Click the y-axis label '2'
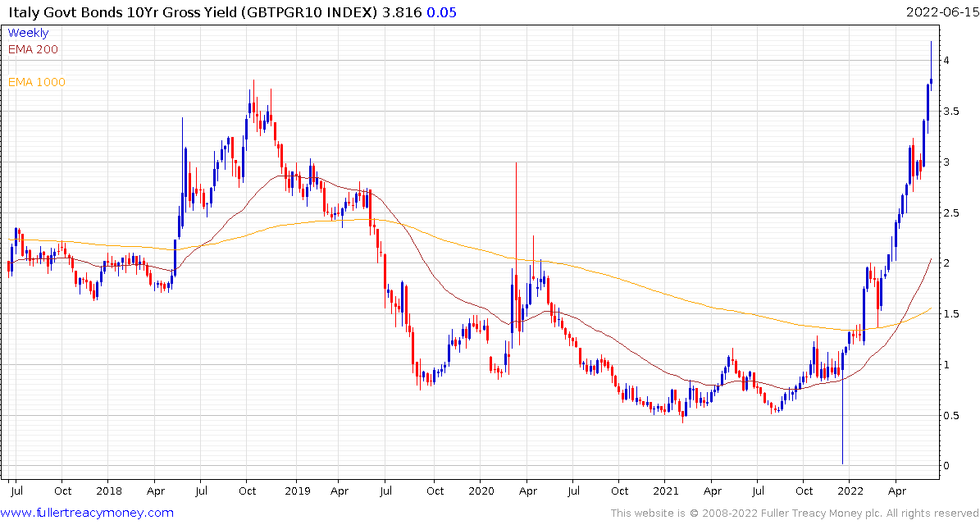This screenshot has width=980, height=525. click(948, 264)
